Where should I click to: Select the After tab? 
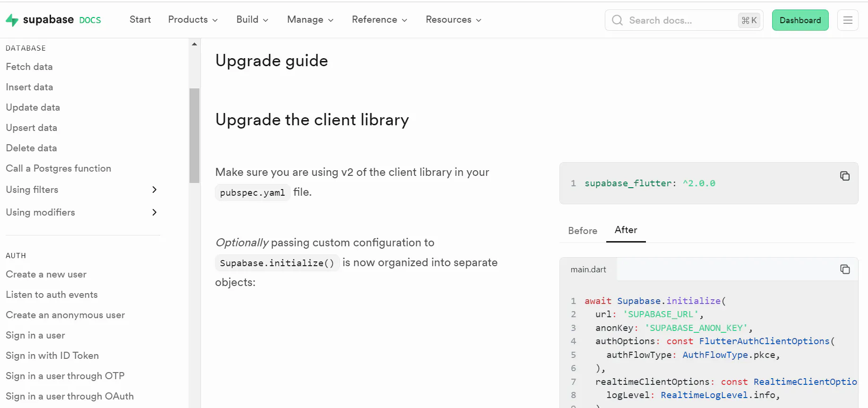(x=626, y=230)
